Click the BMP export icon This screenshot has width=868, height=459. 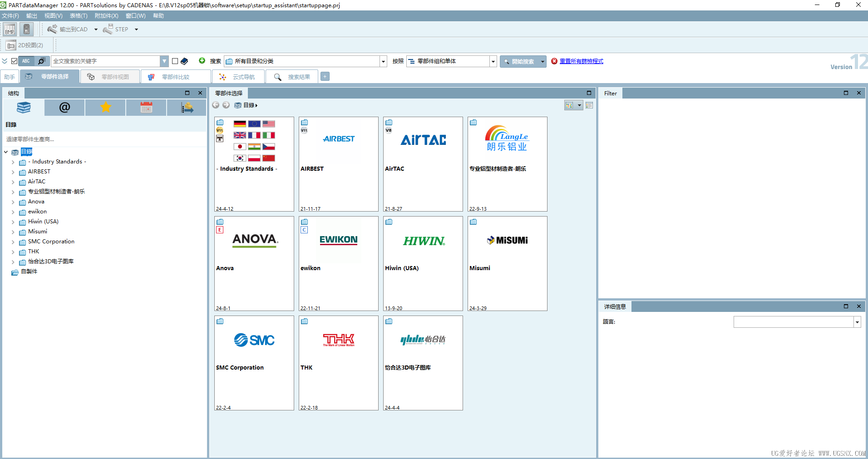pyautogui.click(x=10, y=30)
